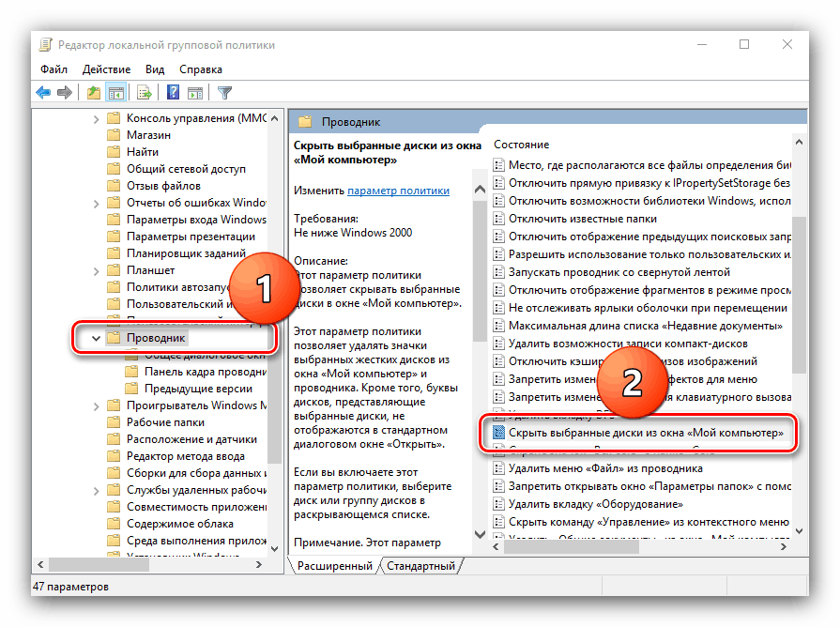Switch to the Стандартный tab
Viewport: 840px width, 627px height.
421,566
